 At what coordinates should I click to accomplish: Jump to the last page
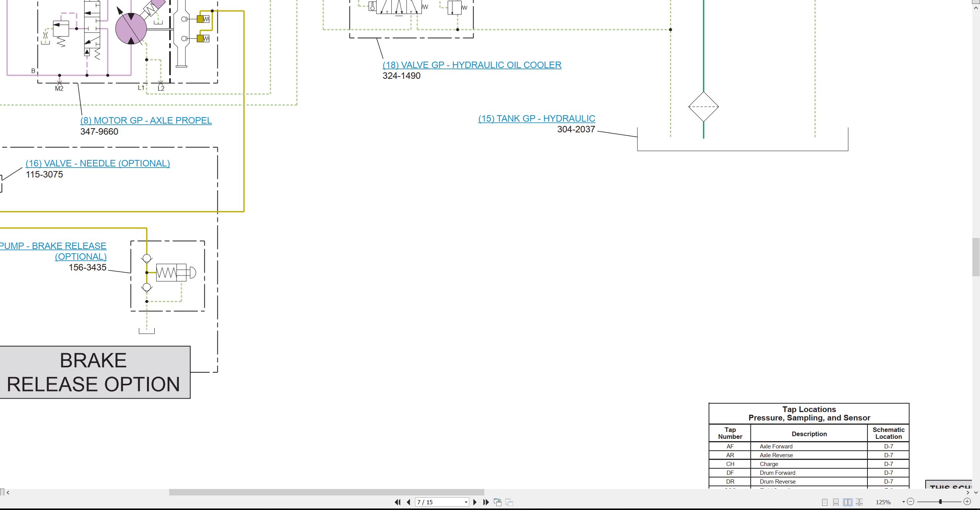(x=486, y=502)
